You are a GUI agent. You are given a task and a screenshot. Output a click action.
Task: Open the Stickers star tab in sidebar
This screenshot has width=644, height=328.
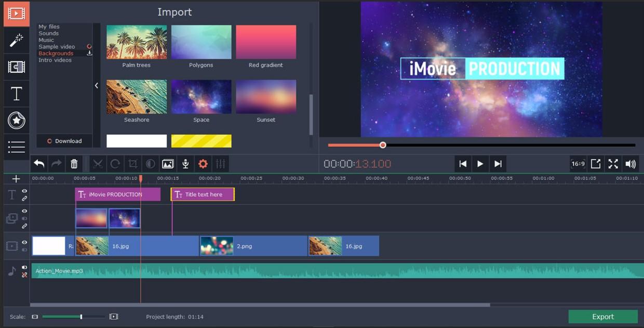[16, 121]
